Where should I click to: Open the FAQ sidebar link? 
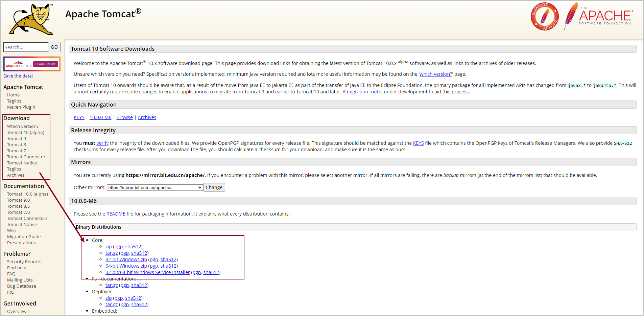tap(11, 274)
